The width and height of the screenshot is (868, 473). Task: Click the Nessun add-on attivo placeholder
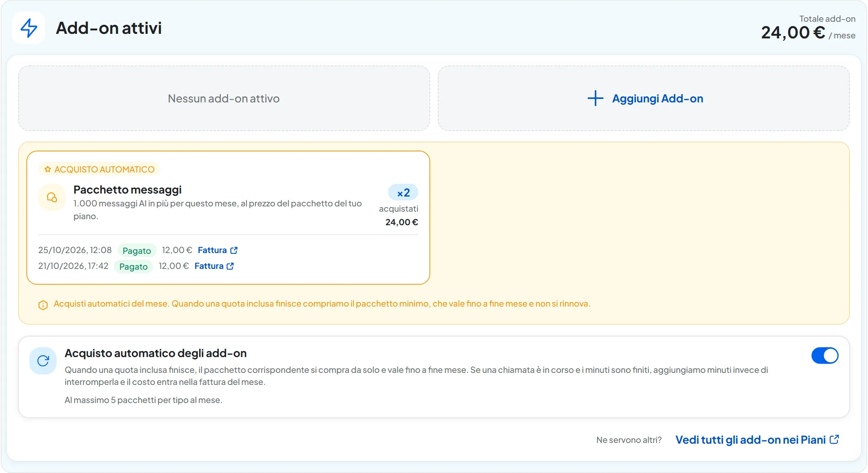(224, 99)
